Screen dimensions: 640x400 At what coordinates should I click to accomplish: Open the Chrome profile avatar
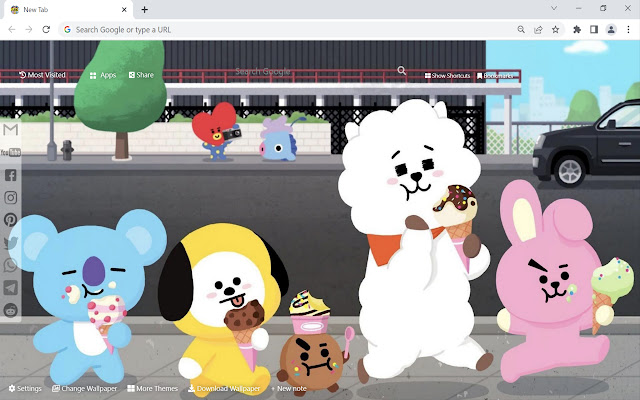pos(611,29)
